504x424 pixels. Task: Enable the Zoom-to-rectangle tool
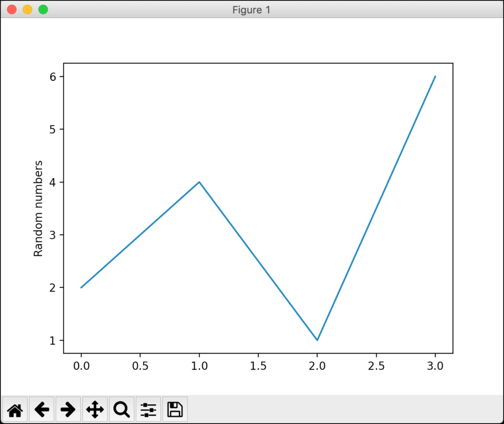tap(121, 409)
